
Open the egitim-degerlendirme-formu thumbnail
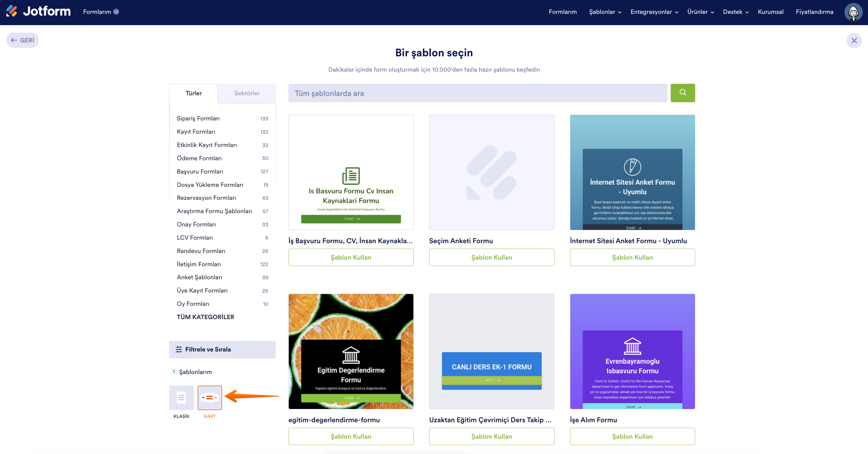click(351, 351)
